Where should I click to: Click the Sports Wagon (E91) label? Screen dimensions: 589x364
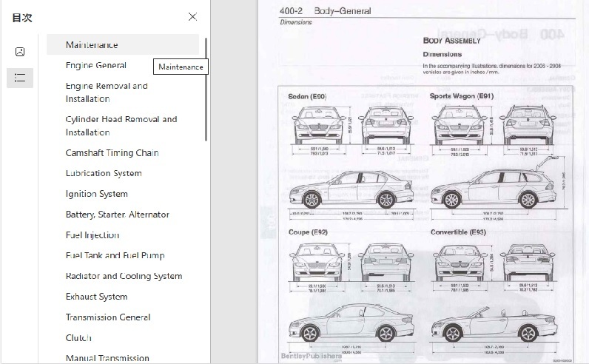tap(461, 96)
